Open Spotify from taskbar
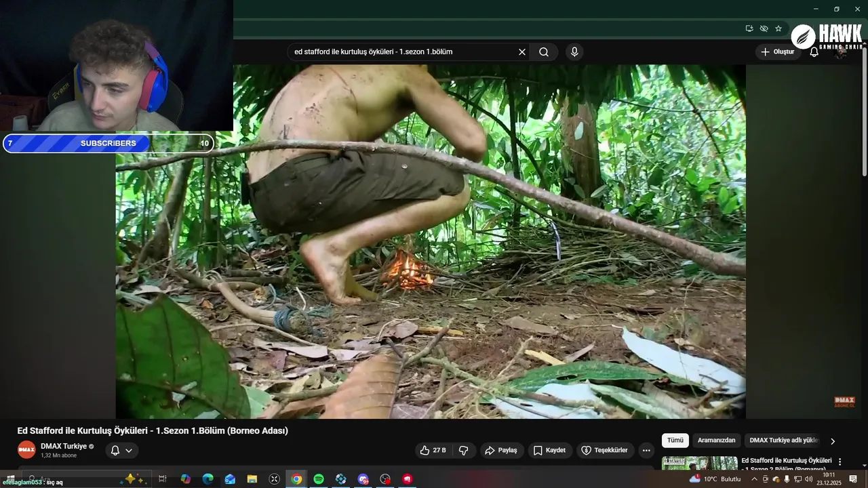Viewport: 868px width, 488px height. (x=319, y=479)
